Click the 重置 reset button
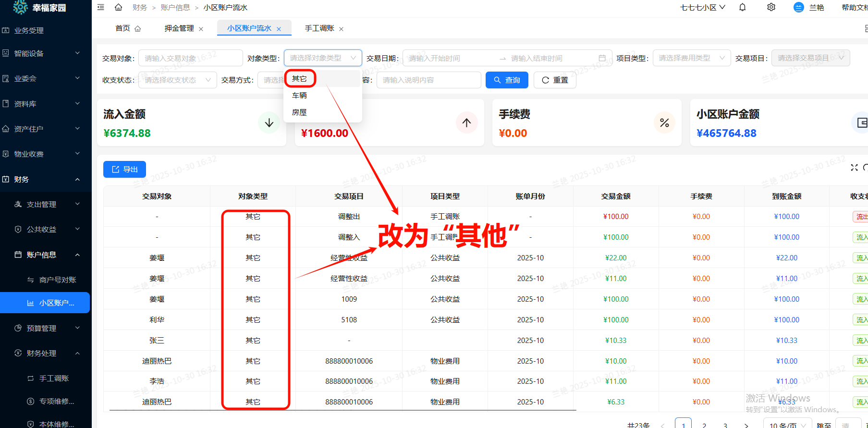868x428 pixels. (x=555, y=80)
